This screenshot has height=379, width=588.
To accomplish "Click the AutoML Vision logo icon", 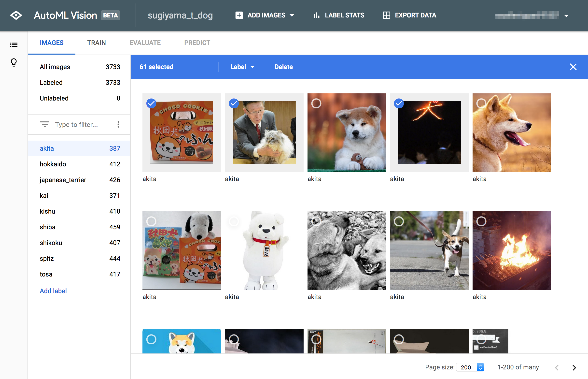I will point(16,15).
